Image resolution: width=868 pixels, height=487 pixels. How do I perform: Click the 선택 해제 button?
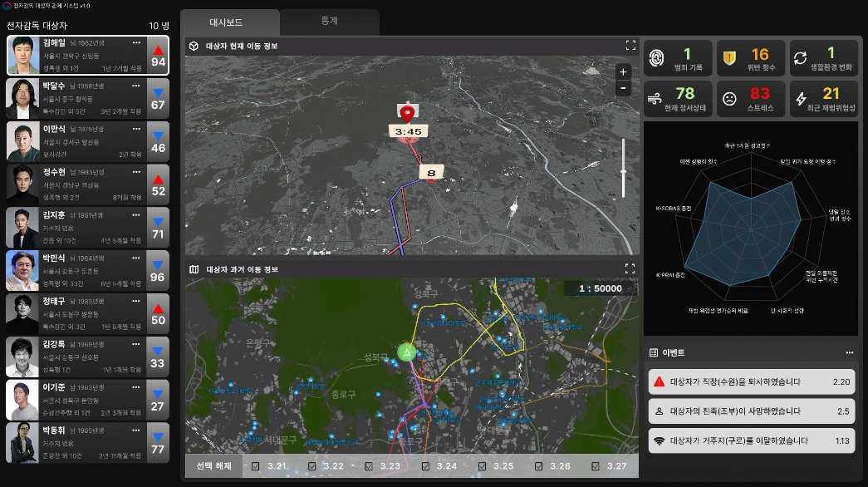[214, 466]
